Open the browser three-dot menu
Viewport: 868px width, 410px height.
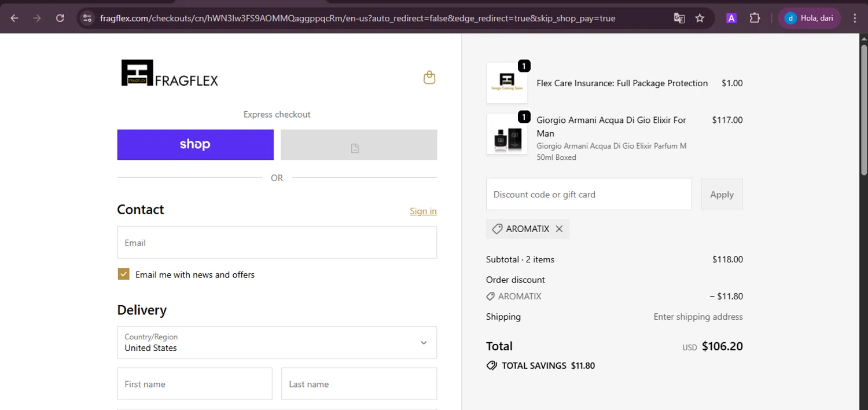(855, 18)
